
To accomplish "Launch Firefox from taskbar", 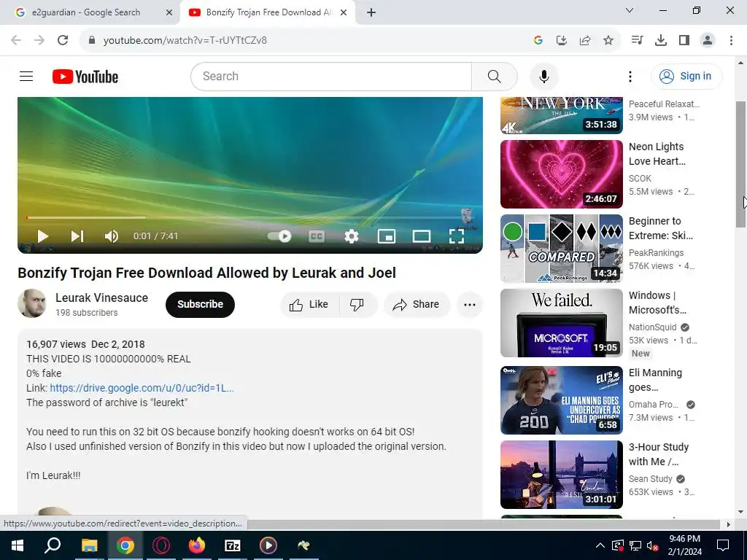I will pyautogui.click(x=196, y=545).
